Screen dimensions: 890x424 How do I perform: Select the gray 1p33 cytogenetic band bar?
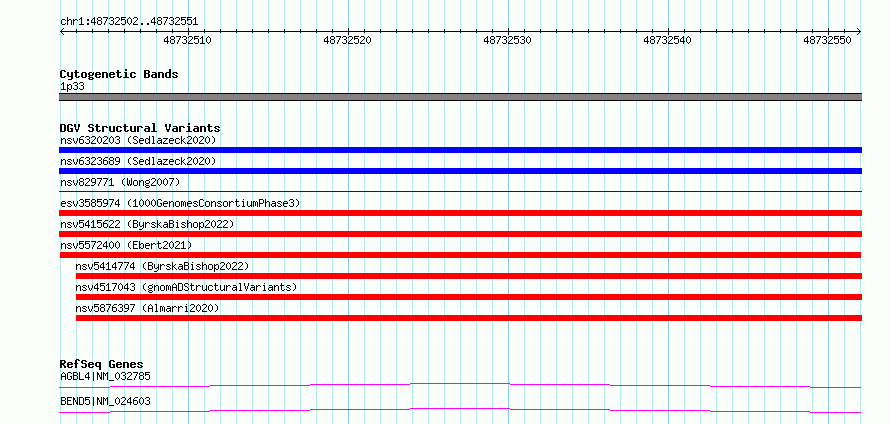click(x=460, y=97)
